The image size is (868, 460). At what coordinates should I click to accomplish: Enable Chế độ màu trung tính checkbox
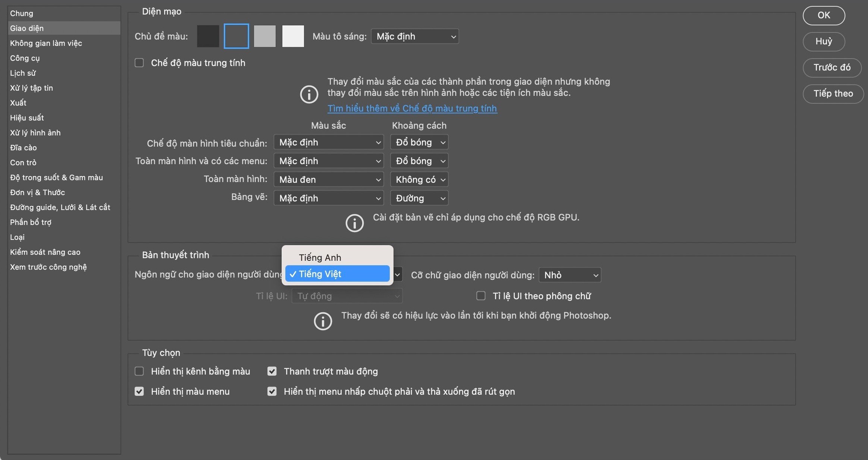(x=139, y=63)
